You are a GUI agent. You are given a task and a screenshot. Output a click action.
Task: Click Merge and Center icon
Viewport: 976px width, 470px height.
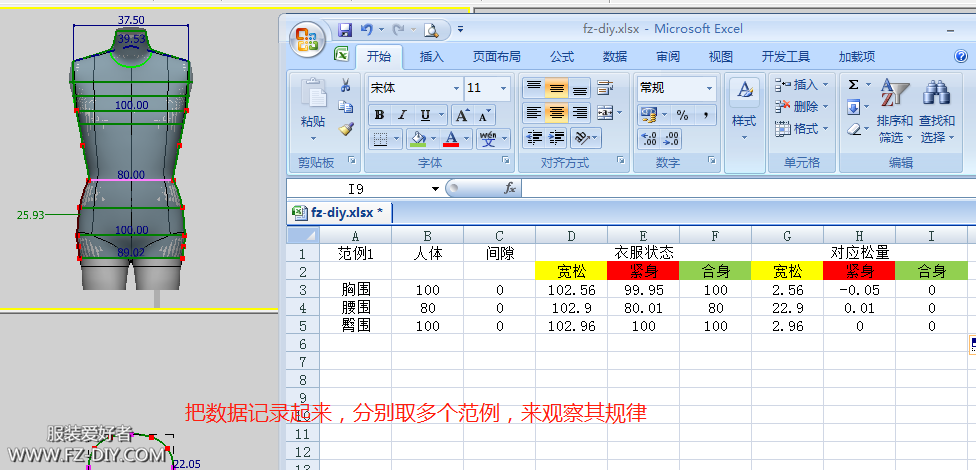pos(605,113)
